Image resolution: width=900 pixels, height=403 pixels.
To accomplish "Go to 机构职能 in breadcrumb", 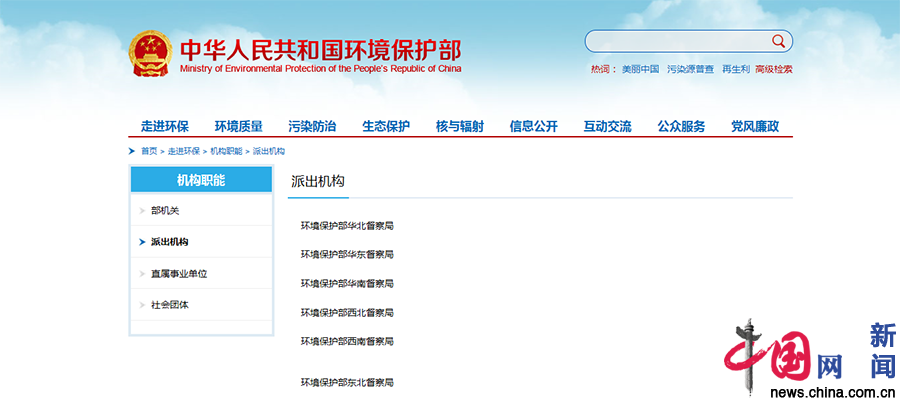I will click(x=226, y=151).
